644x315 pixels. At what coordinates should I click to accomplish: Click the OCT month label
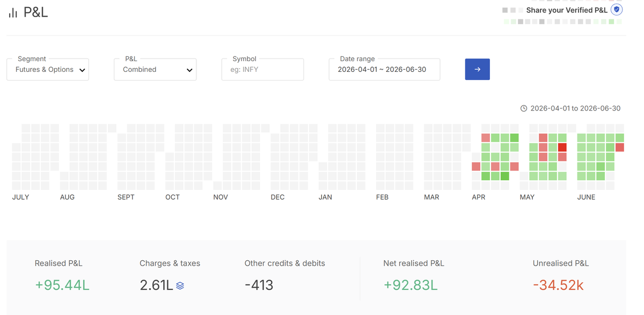tap(172, 197)
